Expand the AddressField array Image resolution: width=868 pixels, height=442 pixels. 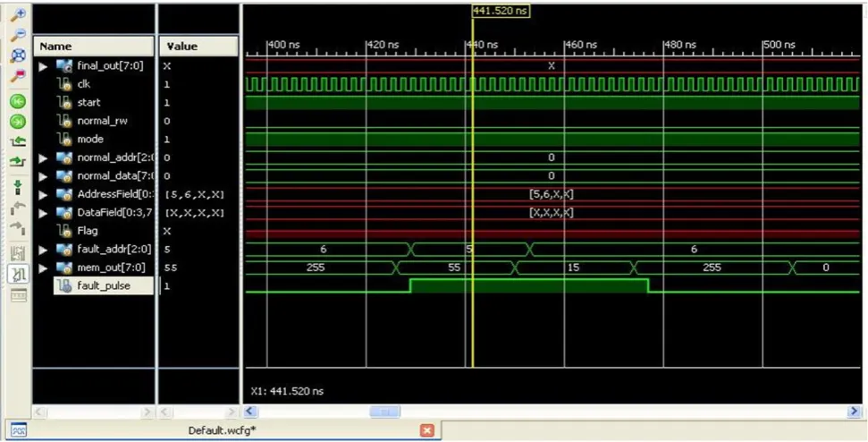point(43,195)
